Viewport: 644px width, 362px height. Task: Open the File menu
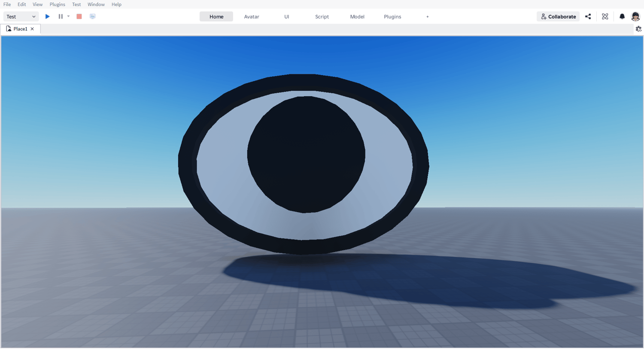coord(7,4)
